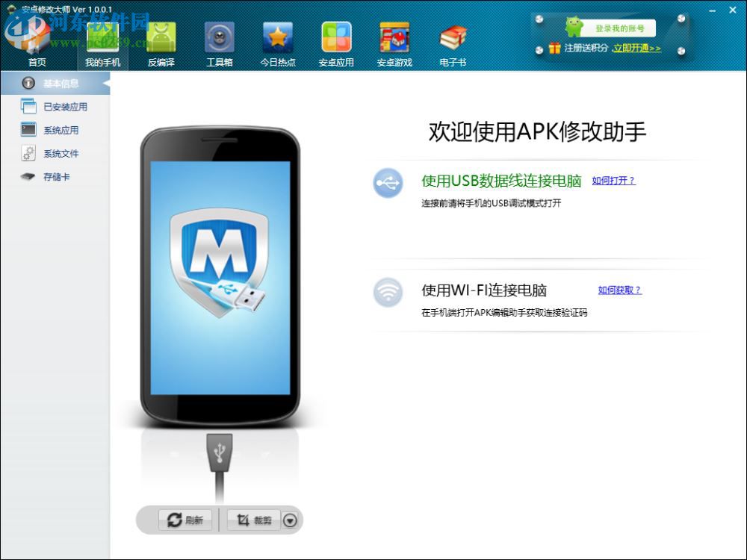Click the 存储卡 storage card icon
The height and width of the screenshot is (560, 747).
pyautogui.click(x=28, y=177)
